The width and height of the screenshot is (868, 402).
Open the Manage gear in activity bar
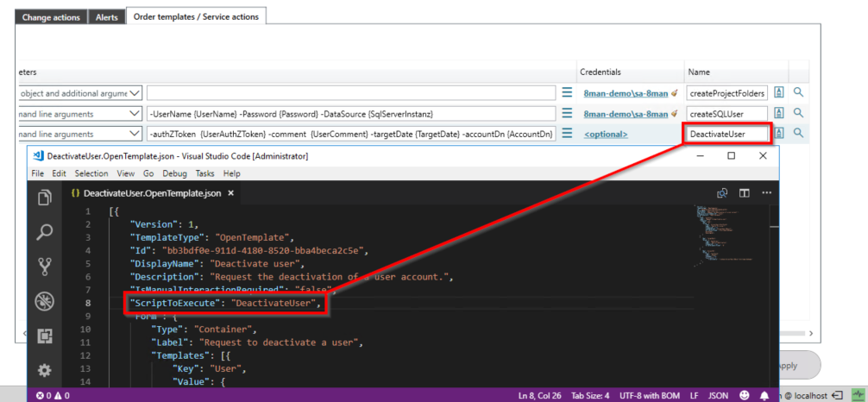pyautogui.click(x=45, y=369)
